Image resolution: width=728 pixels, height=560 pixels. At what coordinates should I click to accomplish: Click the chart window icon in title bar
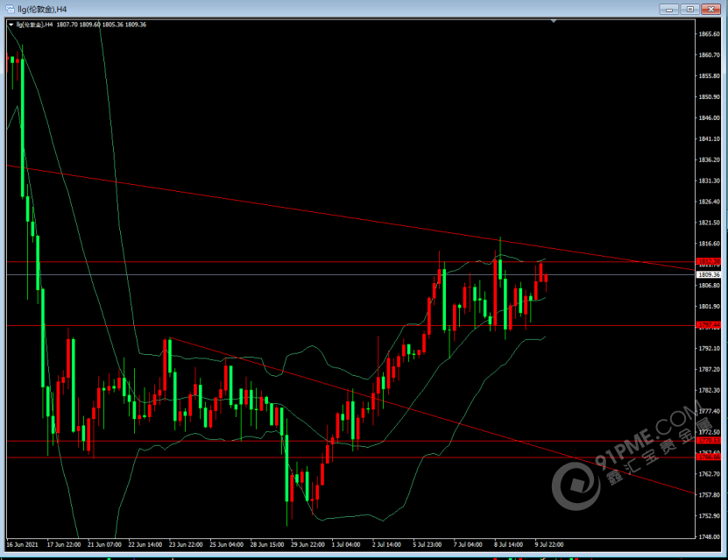[10, 9]
